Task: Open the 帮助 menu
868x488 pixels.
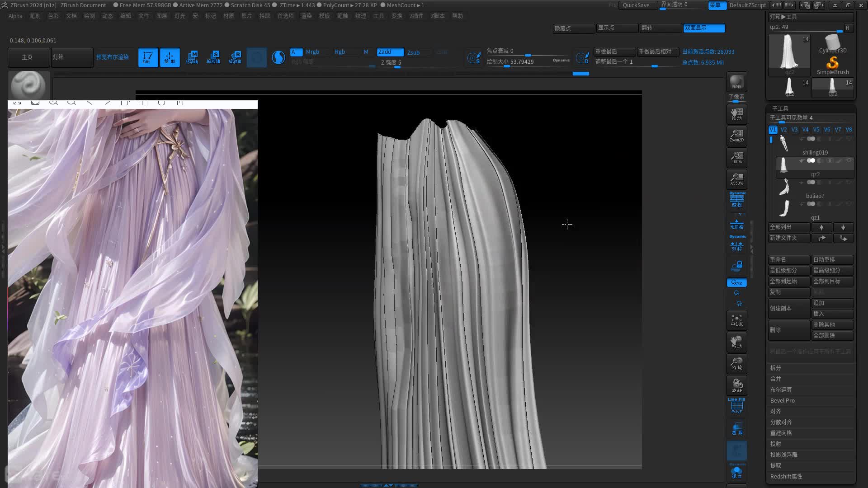Action: click(458, 16)
